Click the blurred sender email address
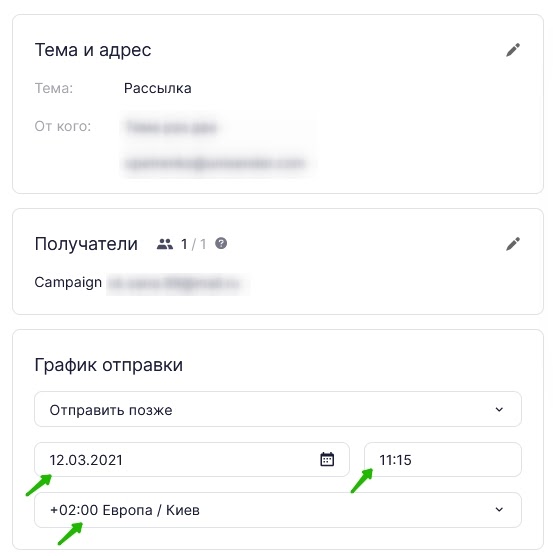 coord(215,163)
